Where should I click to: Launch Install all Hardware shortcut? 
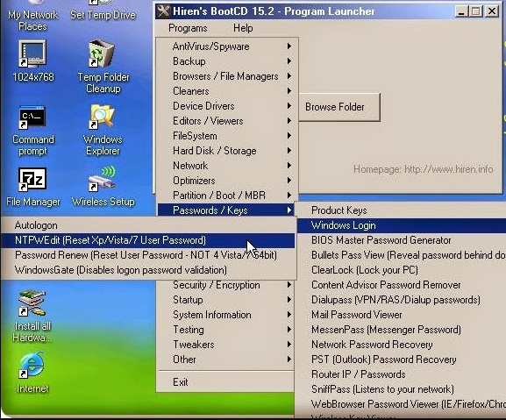click(32, 317)
